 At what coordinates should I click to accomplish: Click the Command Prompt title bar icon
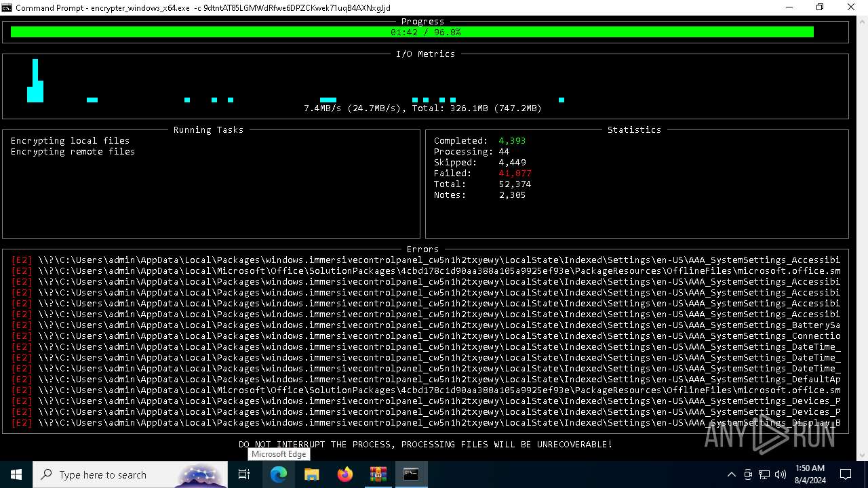point(7,7)
